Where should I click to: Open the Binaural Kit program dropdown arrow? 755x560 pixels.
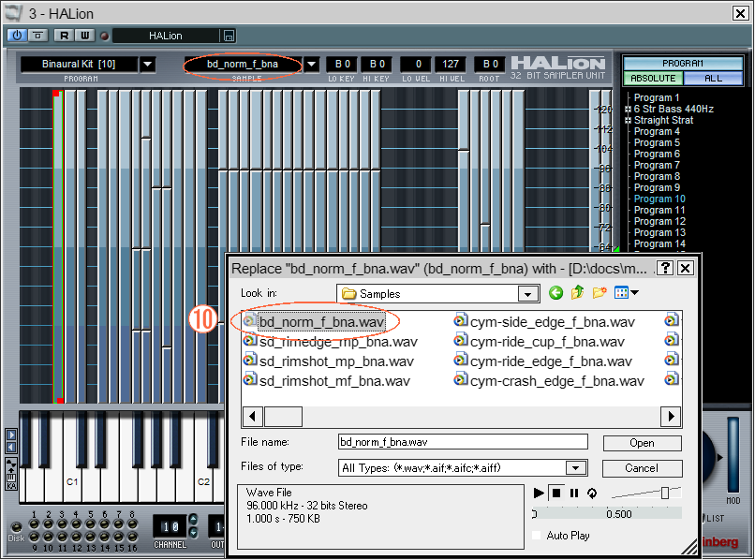148,64
